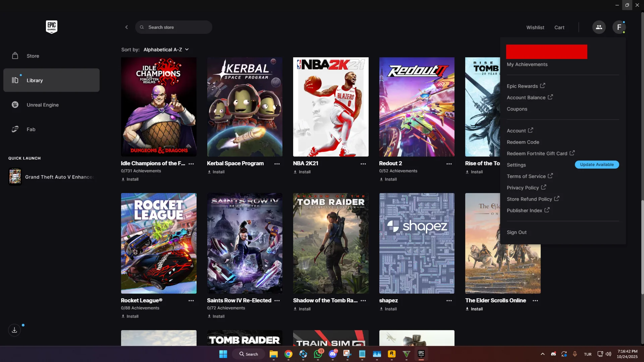Open options menu for Redout 2
This screenshot has height=362, width=644.
click(x=449, y=164)
